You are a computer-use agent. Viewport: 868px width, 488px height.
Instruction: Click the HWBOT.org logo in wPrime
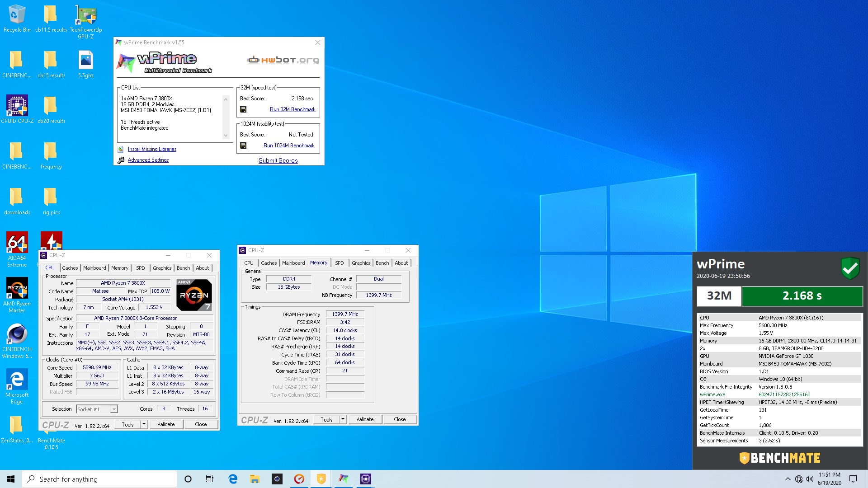tap(283, 60)
